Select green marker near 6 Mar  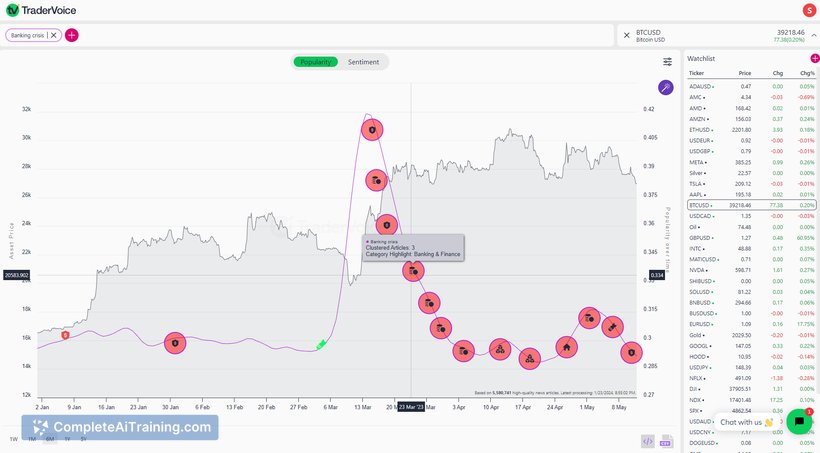[321, 344]
